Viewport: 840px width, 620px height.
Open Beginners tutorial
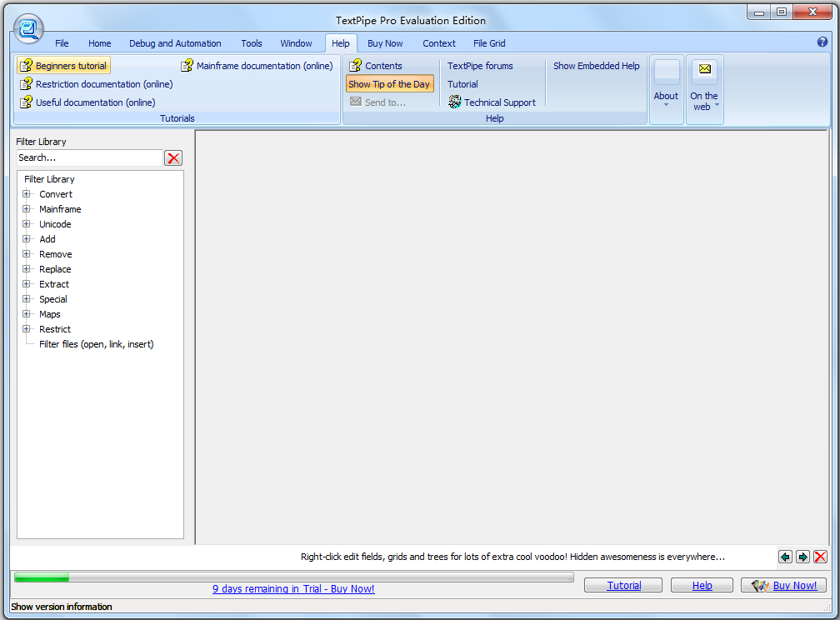click(x=63, y=66)
